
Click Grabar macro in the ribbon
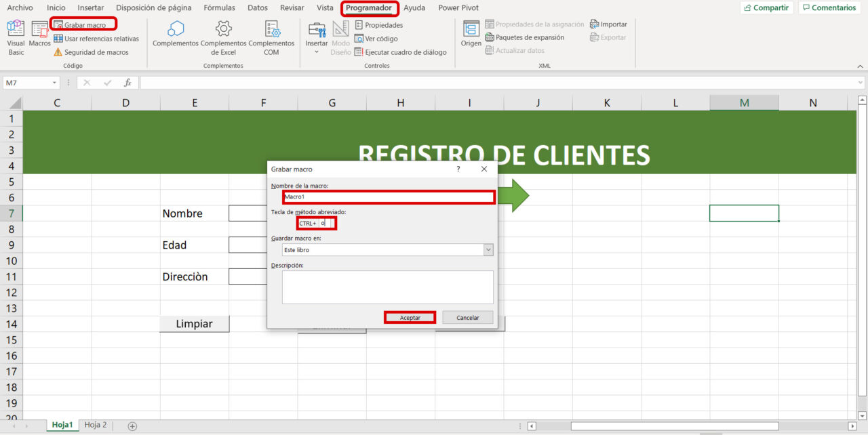83,24
